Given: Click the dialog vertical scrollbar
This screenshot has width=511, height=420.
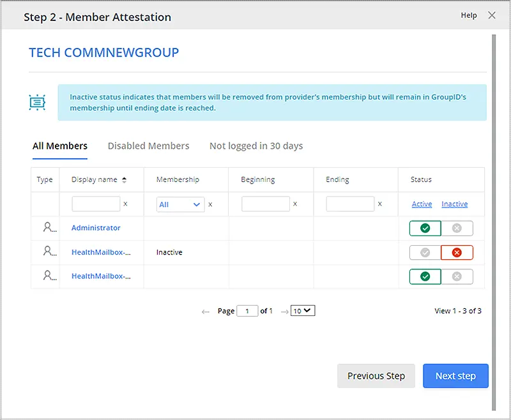Looking at the screenshot, I should (x=494, y=222).
